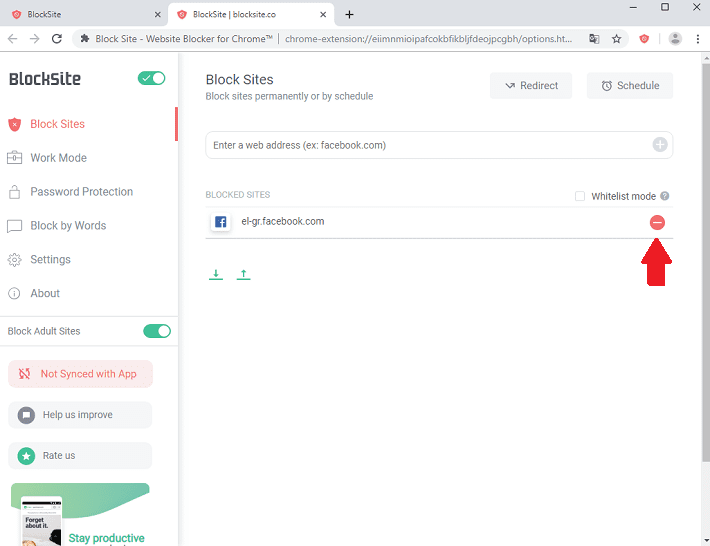Click the Stay productive promo banner
This screenshot has height=546, width=710.
tap(80, 514)
